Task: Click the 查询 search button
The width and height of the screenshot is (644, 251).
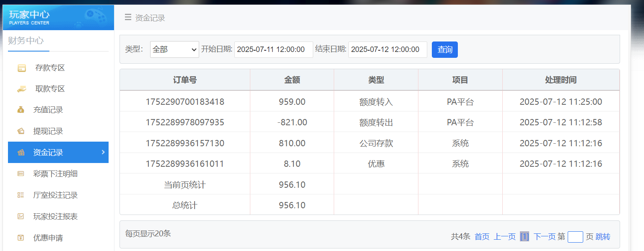Action: (x=444, y=49)
